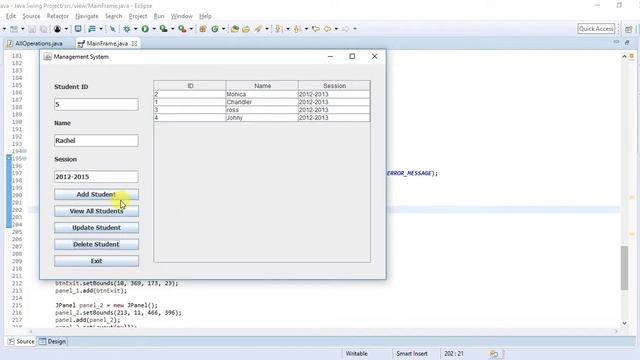Screen dimensions: 640x360
Task: Click the Last Edit Location icon
Action: coord(316,29)
